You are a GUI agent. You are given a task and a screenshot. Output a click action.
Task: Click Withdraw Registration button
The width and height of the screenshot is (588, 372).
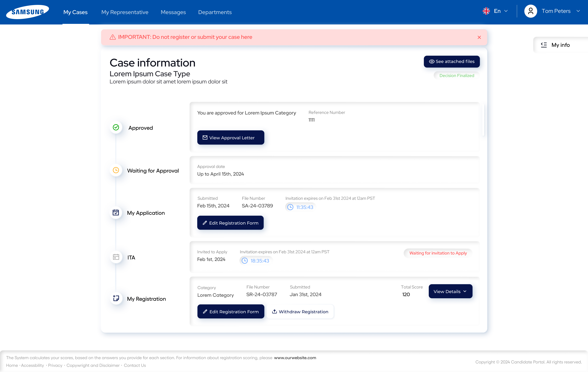coord(300,312)
